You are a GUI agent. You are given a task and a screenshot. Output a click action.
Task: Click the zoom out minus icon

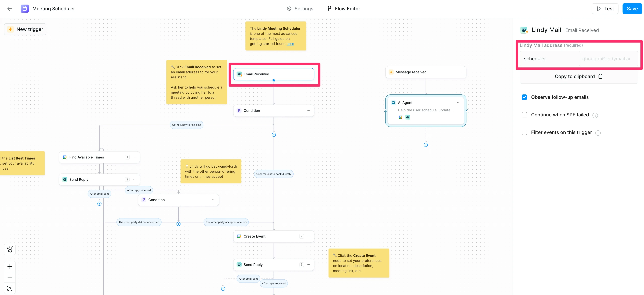click(10, 277)
